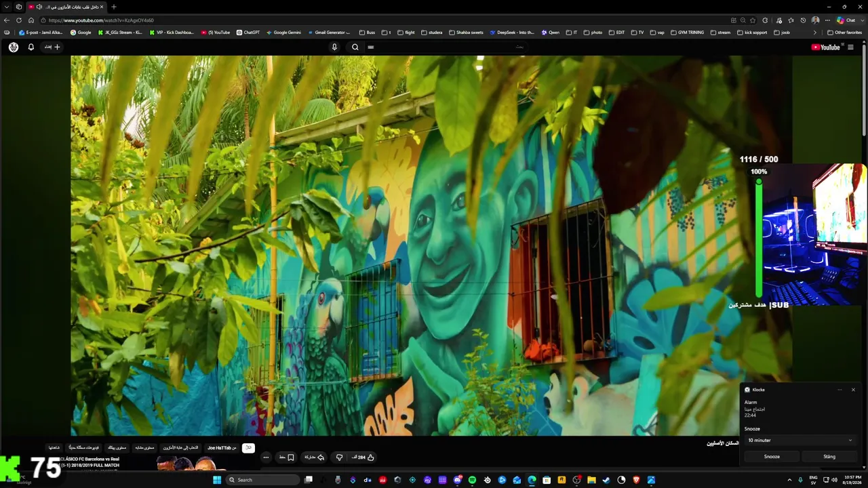Open the Gmail Generator bookmark
The image size is (868, 488).
329,33
